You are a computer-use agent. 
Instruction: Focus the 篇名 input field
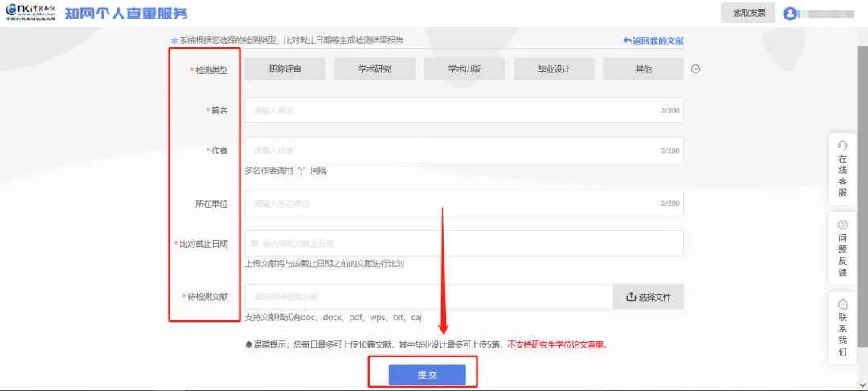tap(464, 111)
